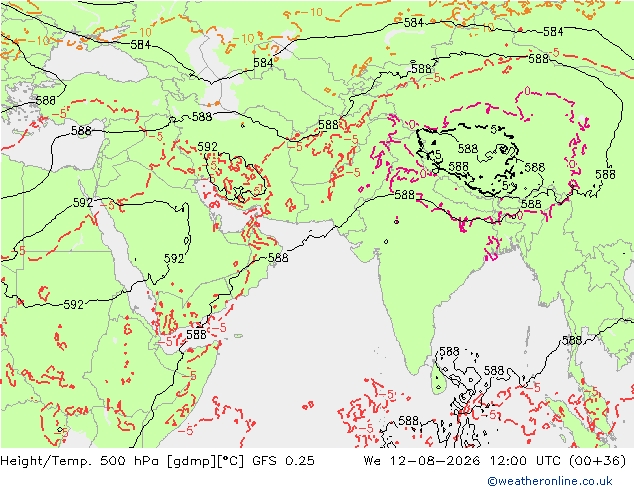Click the 'Height/Temp. 500 hPa' caption text

[81, 461]
